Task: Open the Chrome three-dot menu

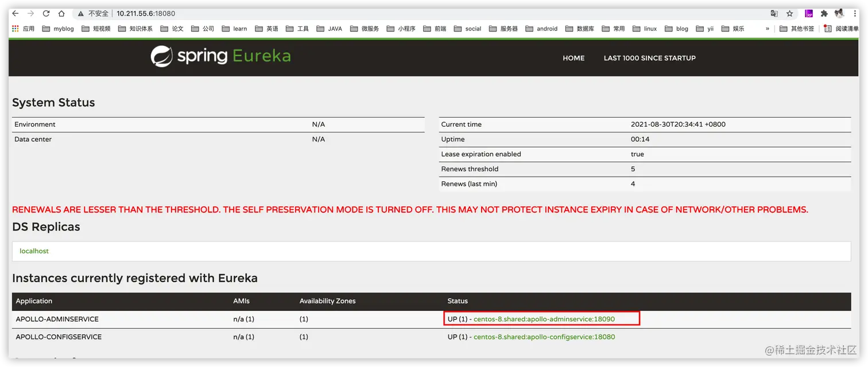Action: (x=854, y=13)
